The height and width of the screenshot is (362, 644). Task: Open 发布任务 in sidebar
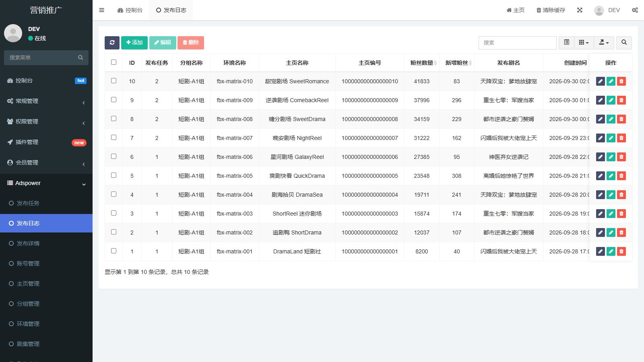click(x=46, y=203)
